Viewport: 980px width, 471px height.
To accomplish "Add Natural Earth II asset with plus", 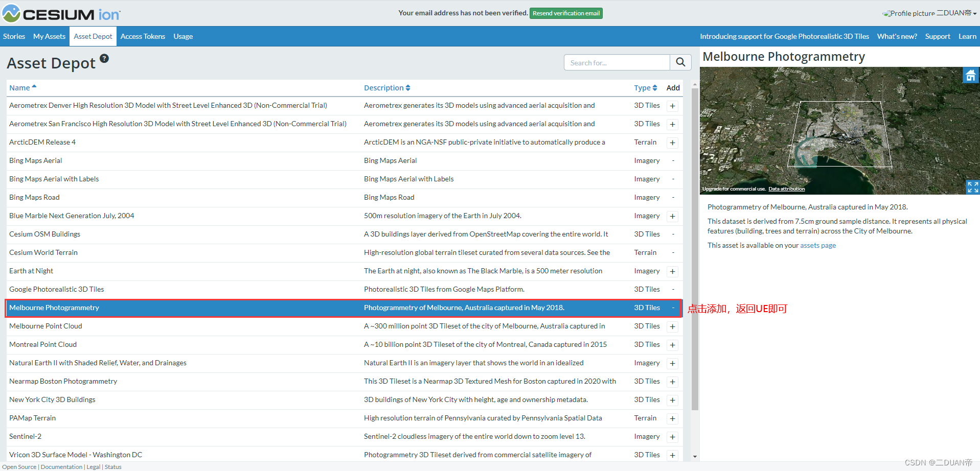I will pos(673,364).
